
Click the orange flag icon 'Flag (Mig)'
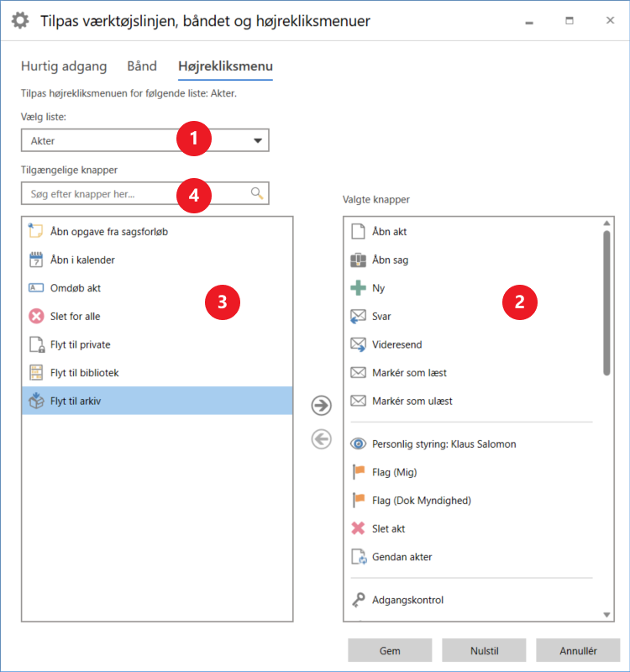point(359,472)
